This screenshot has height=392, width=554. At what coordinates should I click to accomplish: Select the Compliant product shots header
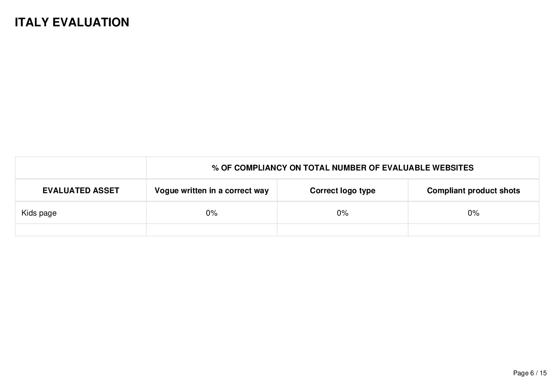(x=473, y=191)
